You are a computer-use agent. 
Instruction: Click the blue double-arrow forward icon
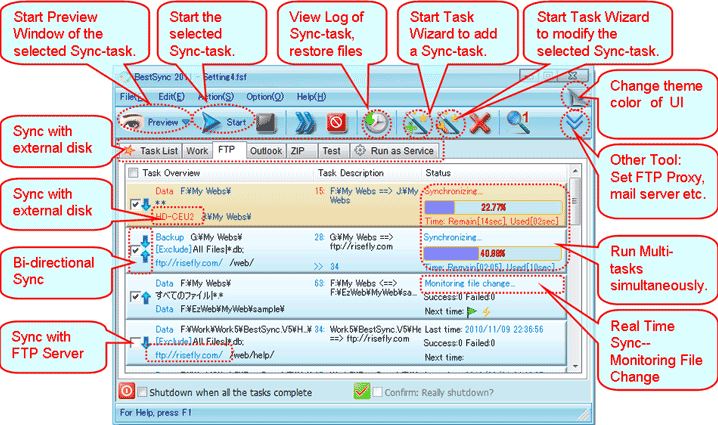[x=304, y=122]
